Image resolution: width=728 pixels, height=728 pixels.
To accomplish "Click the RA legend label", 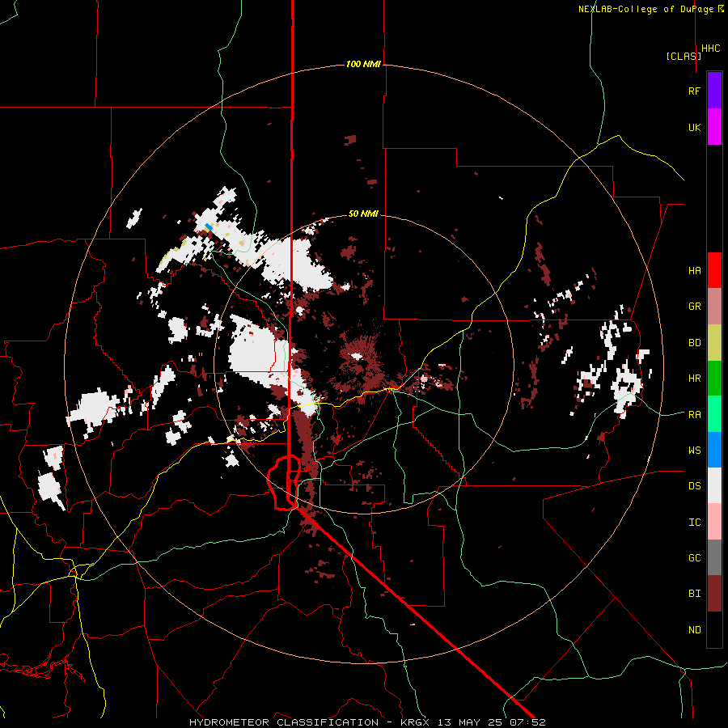I will click(694, 414).
